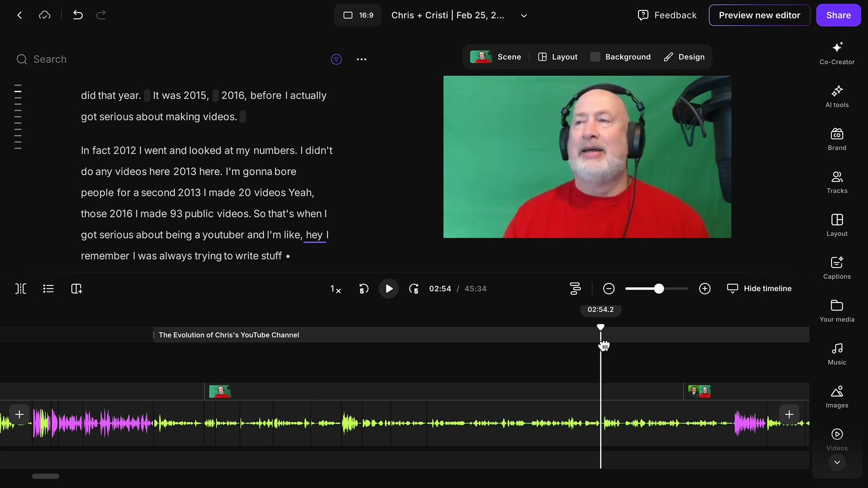This screenshot has width=868, height=488.
Task: Click the Share button
Action: point(838,15)
